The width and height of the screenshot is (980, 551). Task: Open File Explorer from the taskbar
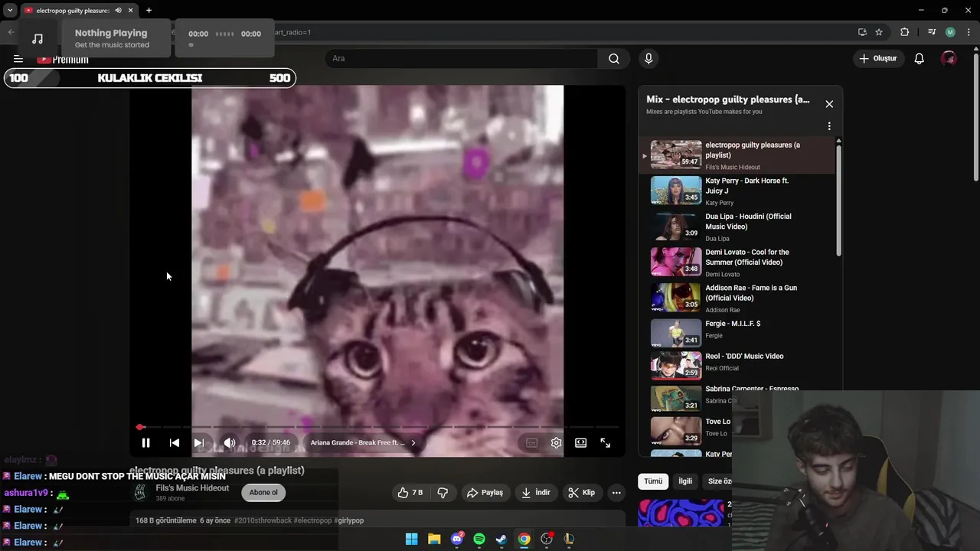tap(434, 539)
